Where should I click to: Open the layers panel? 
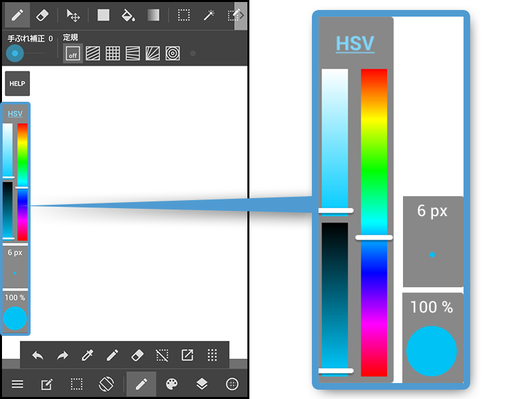(x=202, y=384)
